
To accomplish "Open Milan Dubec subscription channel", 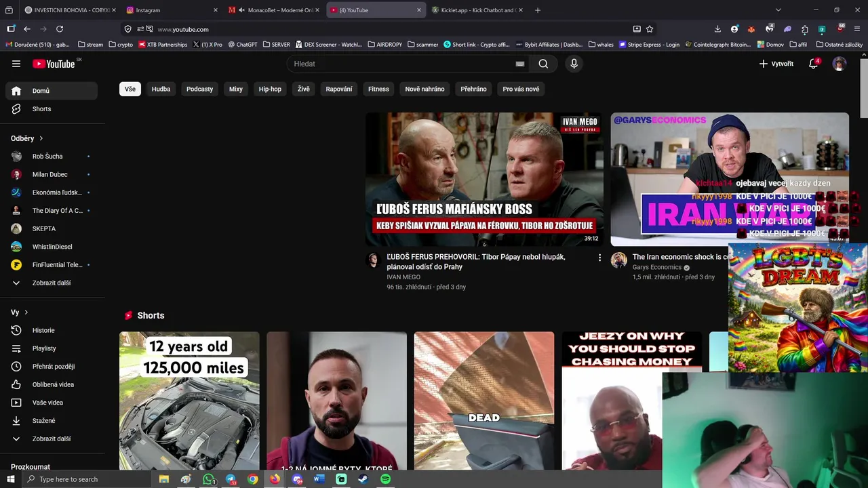I will pos(52,175).
